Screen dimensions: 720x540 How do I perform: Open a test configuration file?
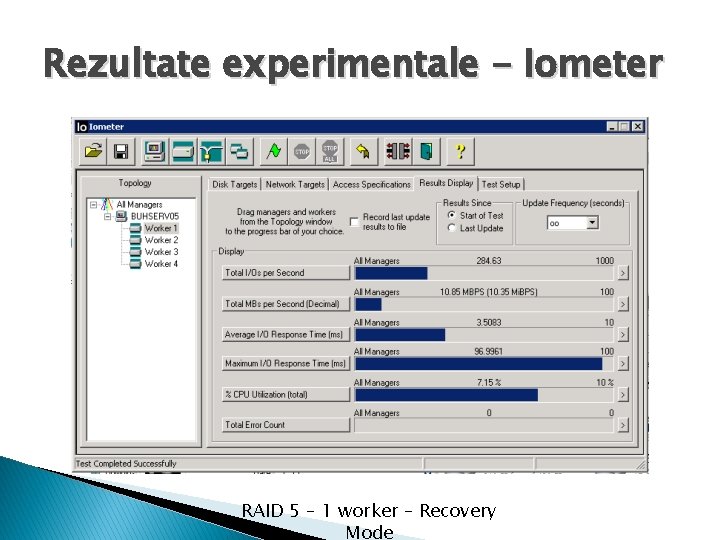tap(93, 151)
